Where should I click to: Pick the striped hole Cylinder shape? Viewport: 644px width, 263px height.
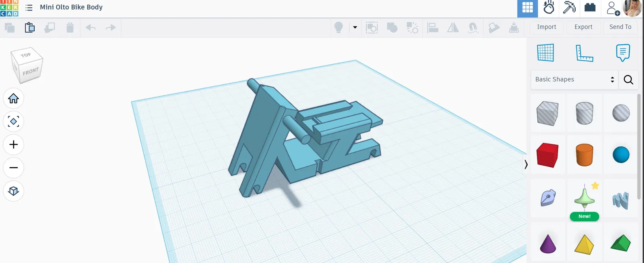584,113
